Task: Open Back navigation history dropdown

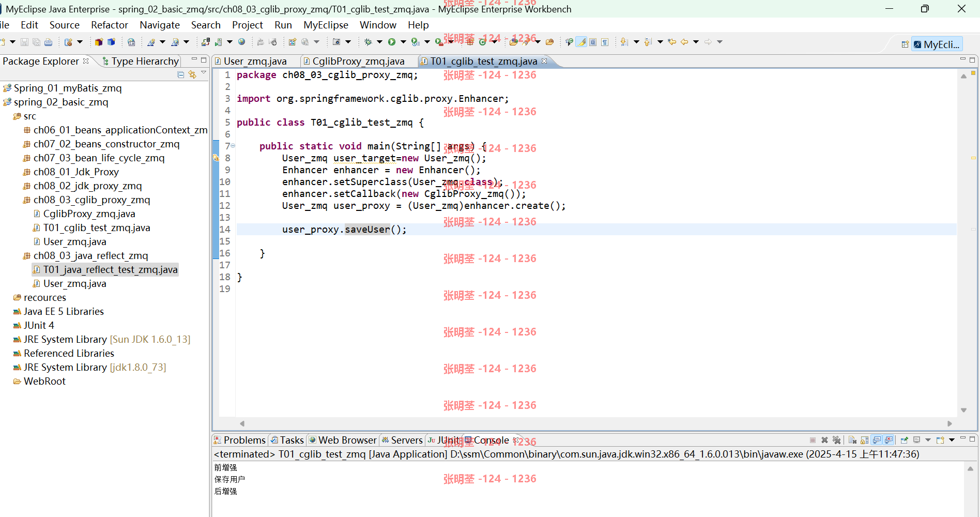Action: click(x=696, y=42)
